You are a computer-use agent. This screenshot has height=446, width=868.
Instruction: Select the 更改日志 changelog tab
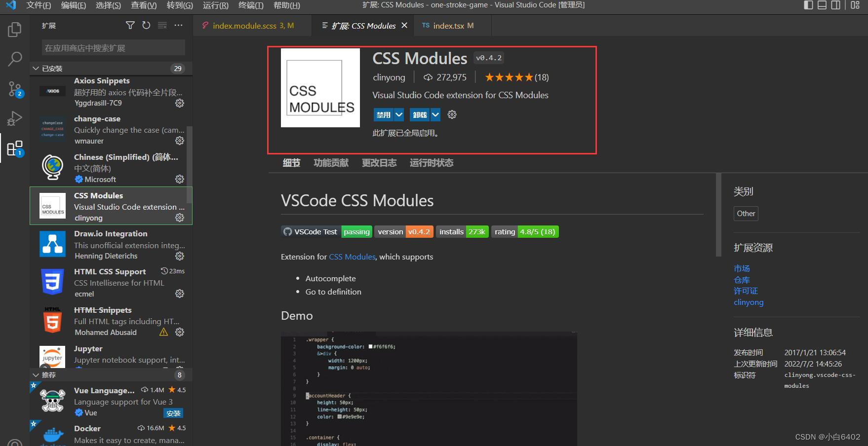click(379, 163)
